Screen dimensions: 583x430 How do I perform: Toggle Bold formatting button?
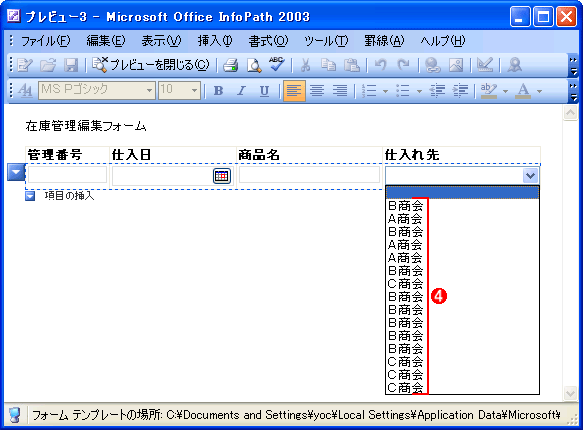pyautogui.click(x=219, y=90)
